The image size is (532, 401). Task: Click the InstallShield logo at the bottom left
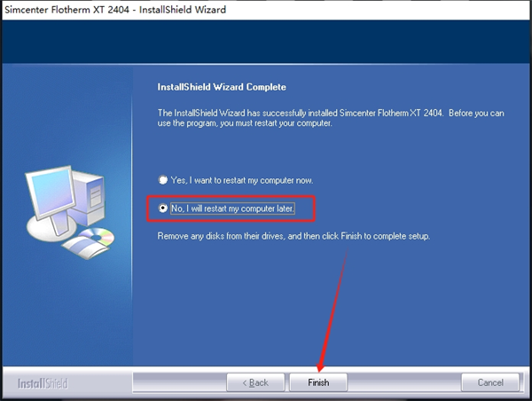43,383
